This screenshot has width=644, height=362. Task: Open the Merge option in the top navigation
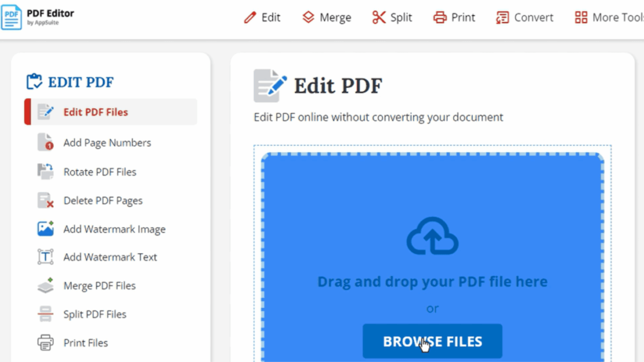[326, 17]
